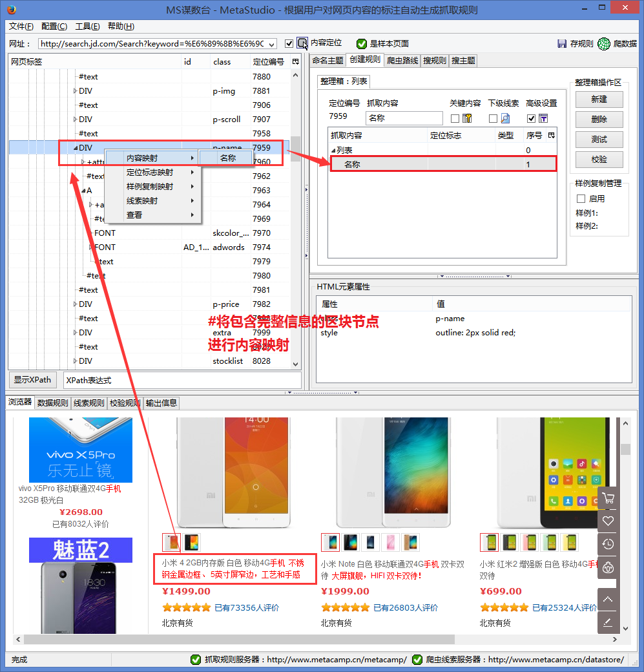Click the 抓取规则服务器 green check icon
Viewport: 644px width, 672px height.
(195, 660)
